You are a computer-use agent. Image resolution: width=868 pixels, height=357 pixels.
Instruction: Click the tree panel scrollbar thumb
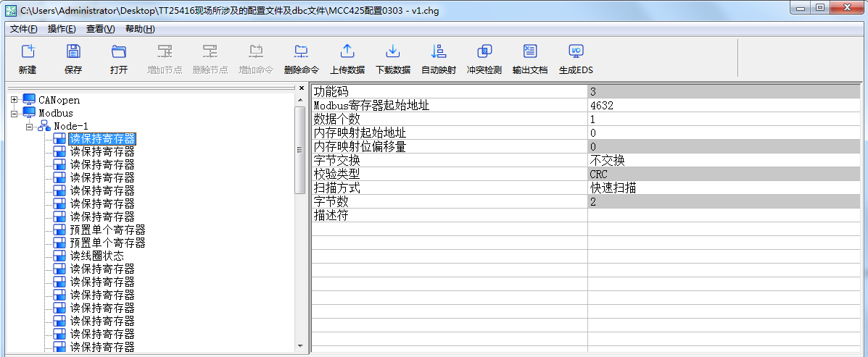point(301,150)
